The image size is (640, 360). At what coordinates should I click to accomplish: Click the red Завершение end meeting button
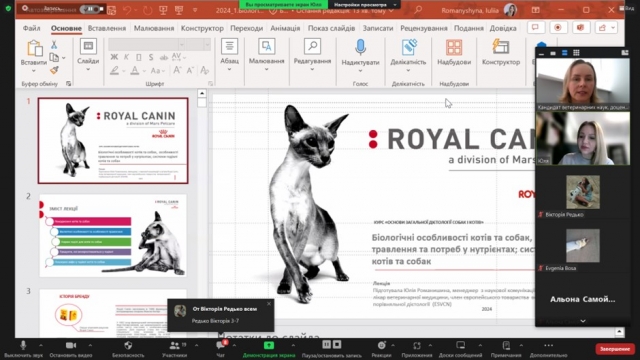pyautogui.click(x=615, y=349)
